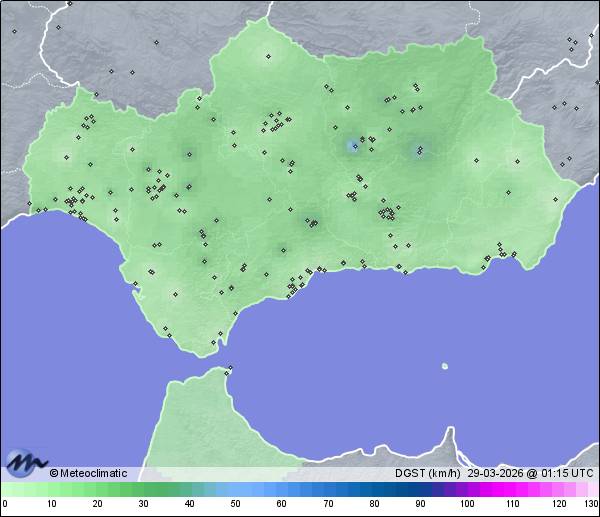The height and width of the screenshot is (517, 600).
Task: Pick the magenta swatch at 110 km/h
Action: [x=513, y=489]
